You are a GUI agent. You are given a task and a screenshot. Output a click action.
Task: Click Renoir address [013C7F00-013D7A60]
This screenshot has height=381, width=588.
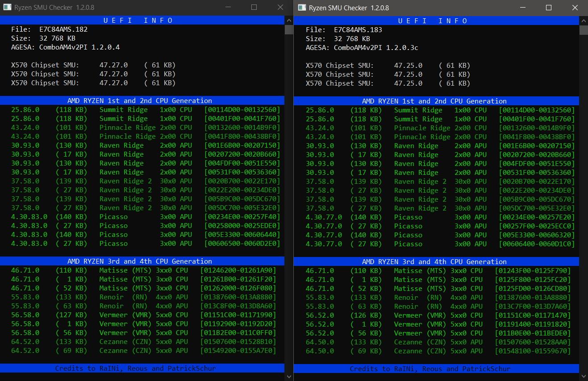533,306
